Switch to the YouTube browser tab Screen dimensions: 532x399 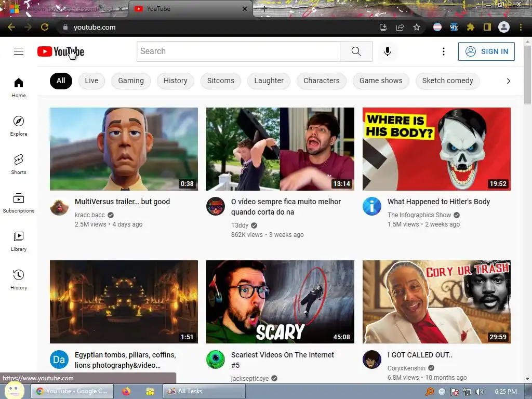click(190, 9)
